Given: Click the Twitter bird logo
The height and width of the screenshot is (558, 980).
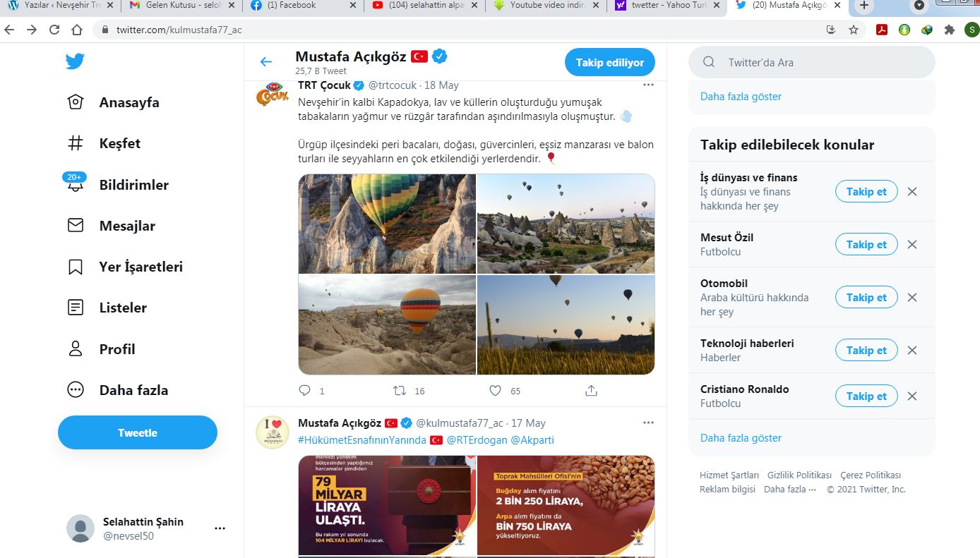Looking at the screenshot, I should click(75, 61).
